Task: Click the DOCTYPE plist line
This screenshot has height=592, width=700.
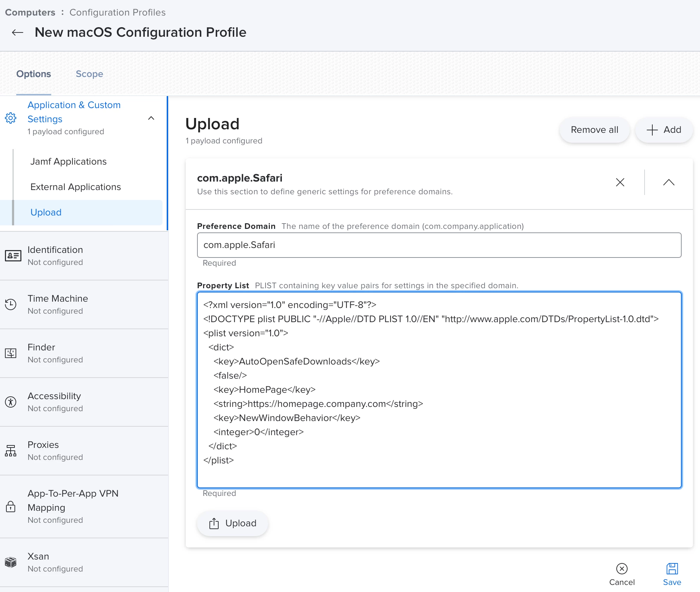Action: [x=431, y=319]
